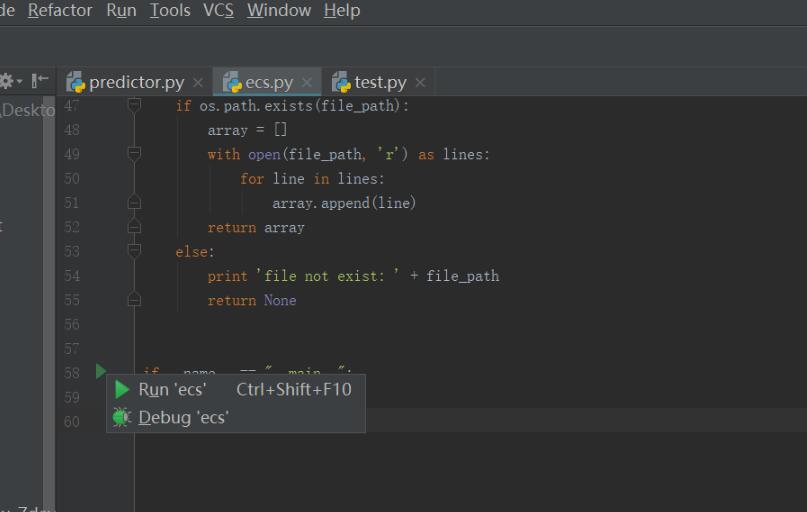807x512 pixels.
Task: Close the test.py tab
Action: point(420,82)
